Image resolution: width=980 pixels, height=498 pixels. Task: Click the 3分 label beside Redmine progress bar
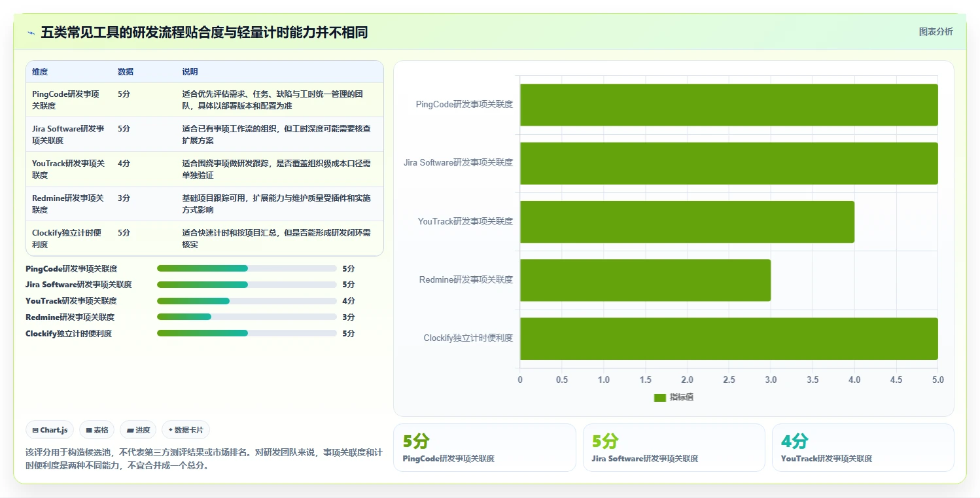click(349, 317)
